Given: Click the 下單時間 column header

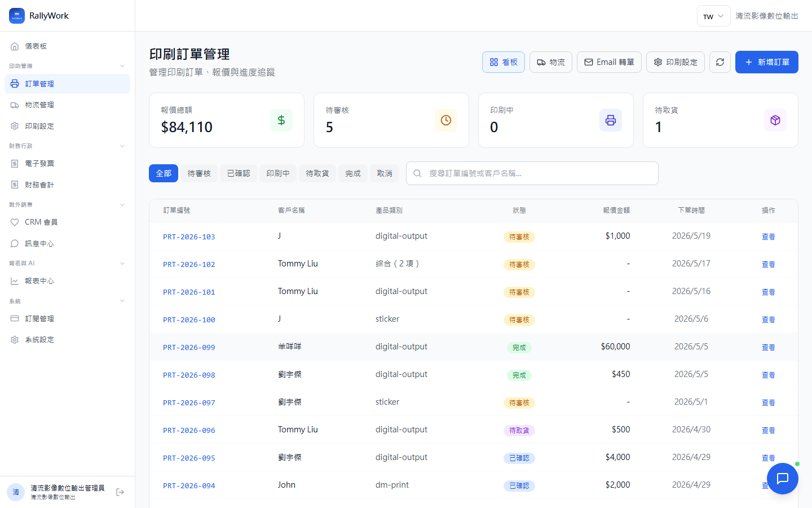Looking at the screenshot, I should pos(691,211).
